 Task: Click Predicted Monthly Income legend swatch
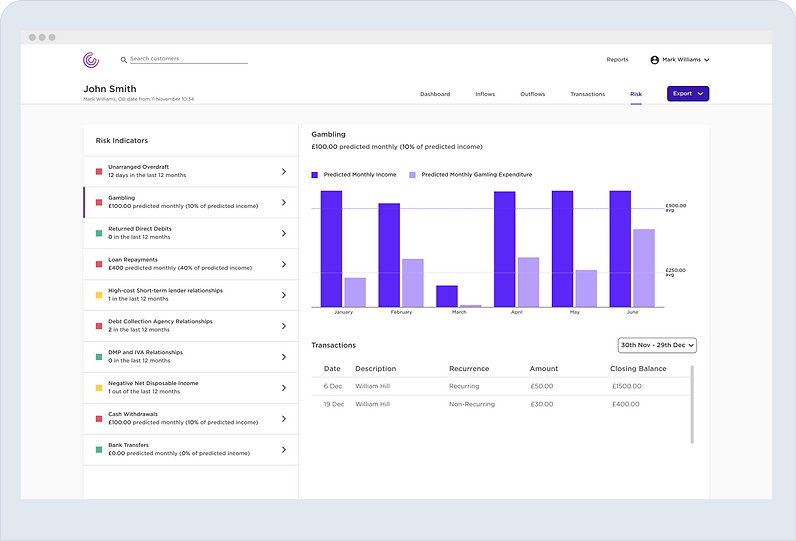(315, 175)
